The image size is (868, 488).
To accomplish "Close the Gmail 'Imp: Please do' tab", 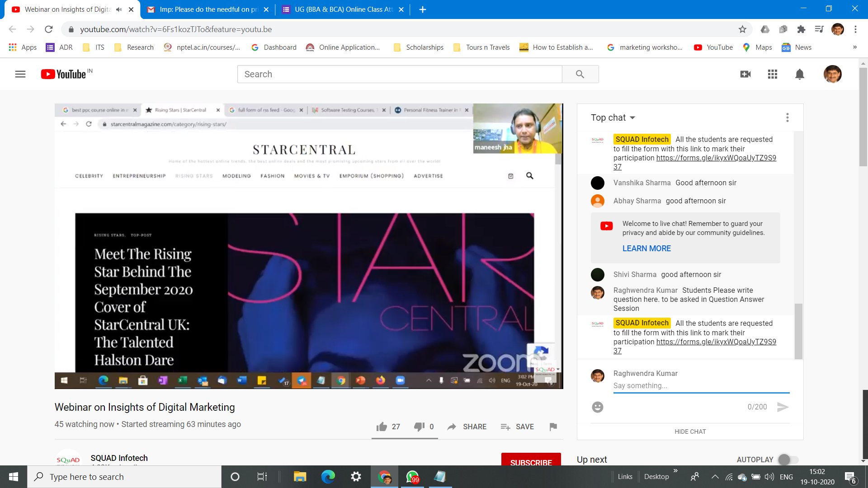I will 266,9.
